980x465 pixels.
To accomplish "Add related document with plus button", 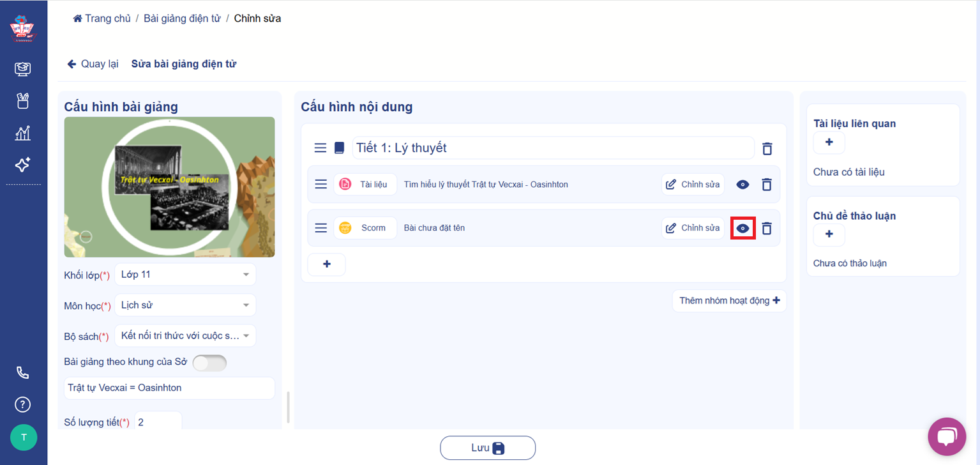I will click(x=829, y=142).
